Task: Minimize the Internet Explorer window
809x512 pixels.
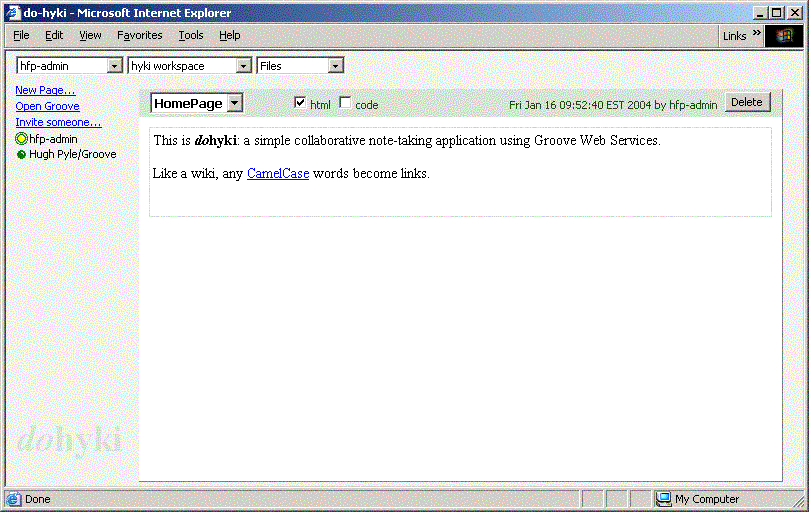Action: coord(759,13)
